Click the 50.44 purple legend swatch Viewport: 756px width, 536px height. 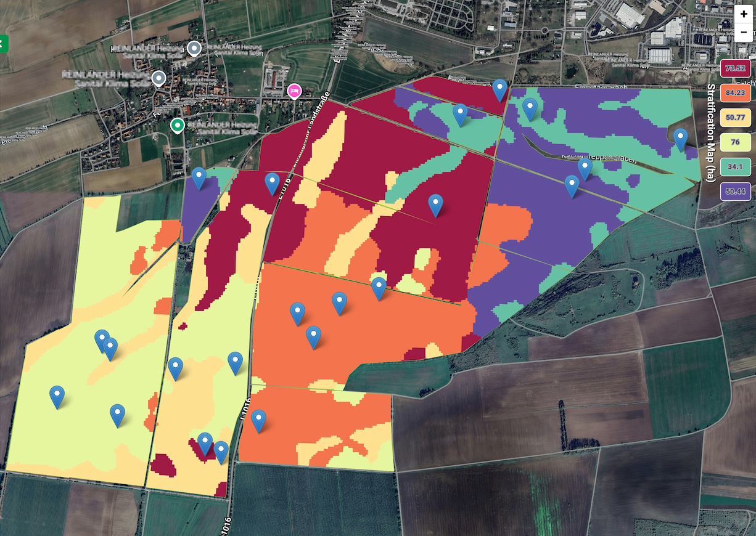[x=735, y=192]
